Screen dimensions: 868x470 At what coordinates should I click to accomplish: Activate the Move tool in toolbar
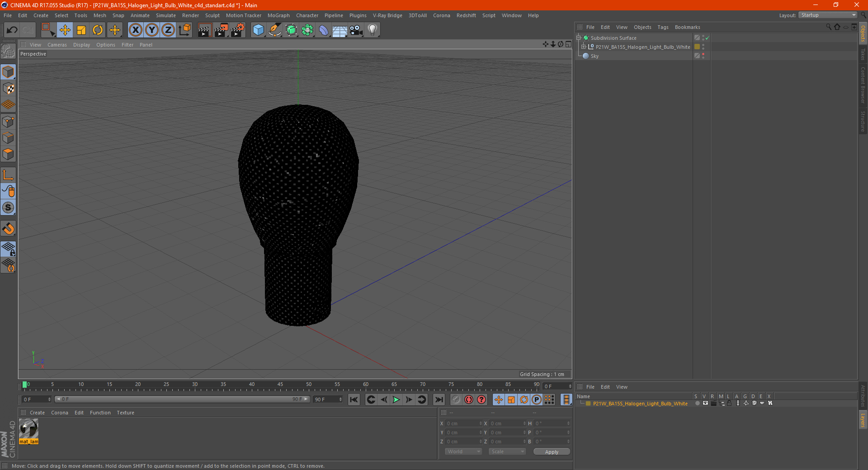point(65,30)
